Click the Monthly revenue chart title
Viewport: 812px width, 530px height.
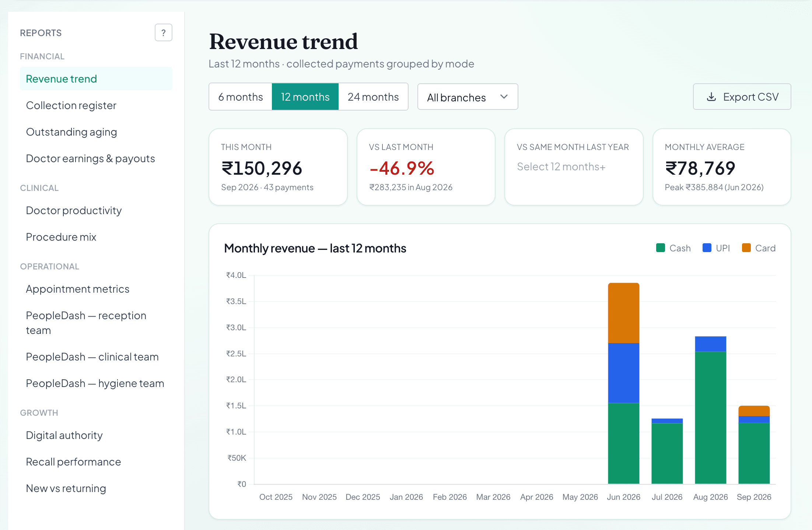click(315, 248)
